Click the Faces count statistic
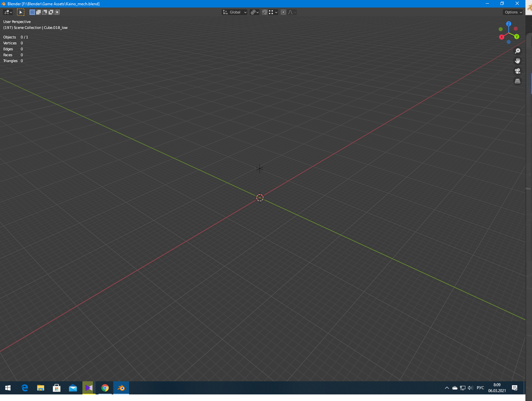 coord(13,55)
